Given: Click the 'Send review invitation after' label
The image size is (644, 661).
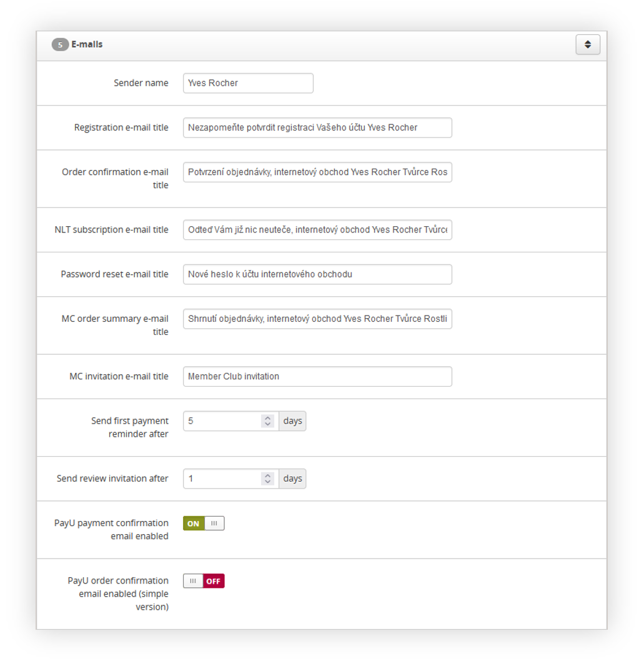Looking at the screenshot, I should [112, 479].
